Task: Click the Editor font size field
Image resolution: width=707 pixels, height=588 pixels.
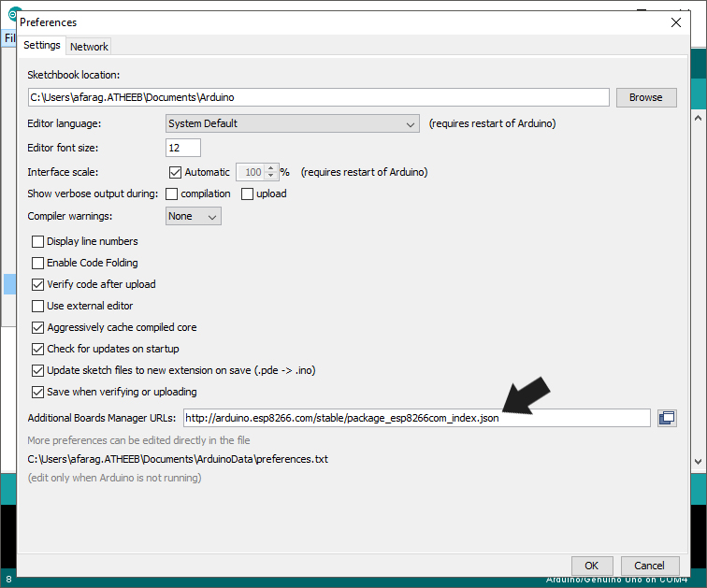Action: click(x=183, y=148)
